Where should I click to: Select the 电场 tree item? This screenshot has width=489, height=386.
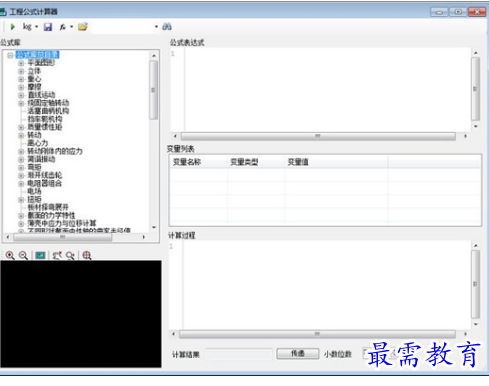[x=34, y=191]
